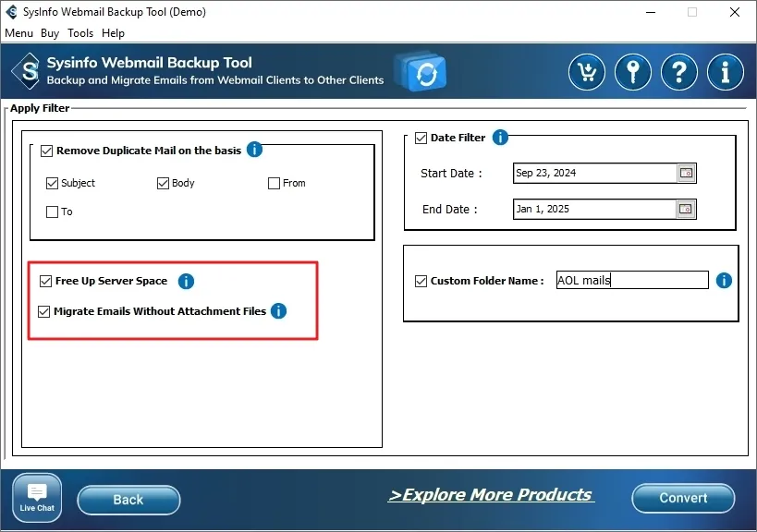Click the activation key icon in header
Viewport: 757px width, 532px height.
633,72
